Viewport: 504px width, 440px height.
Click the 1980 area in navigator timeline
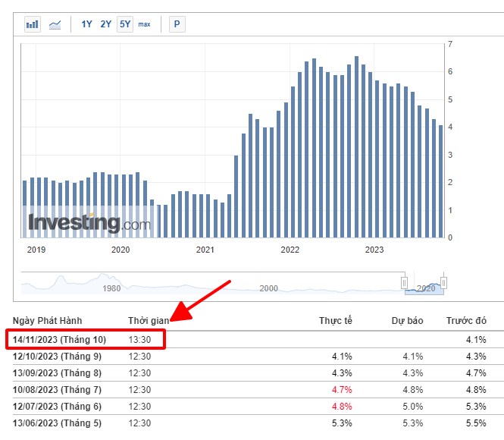coord(111,288)
